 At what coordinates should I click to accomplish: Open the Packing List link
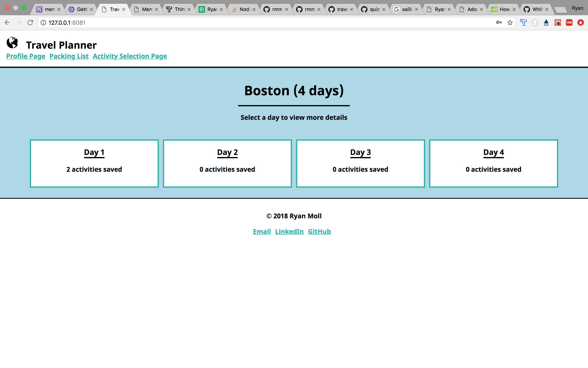tap(69, 56)
